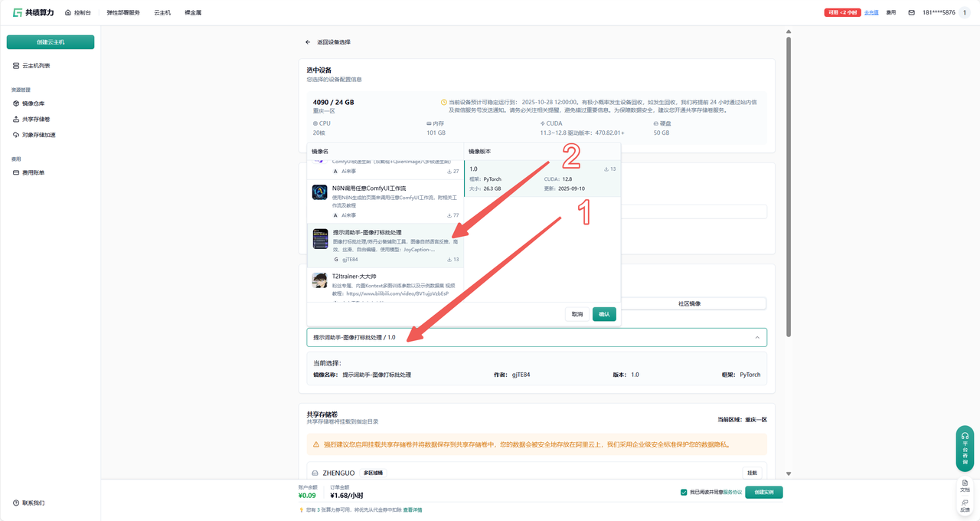The height and width of the screenshot is (521, 980).
Task: Uncheck the 我已阅读并同意 agreement checkbox
Action: tap(684, 493)
